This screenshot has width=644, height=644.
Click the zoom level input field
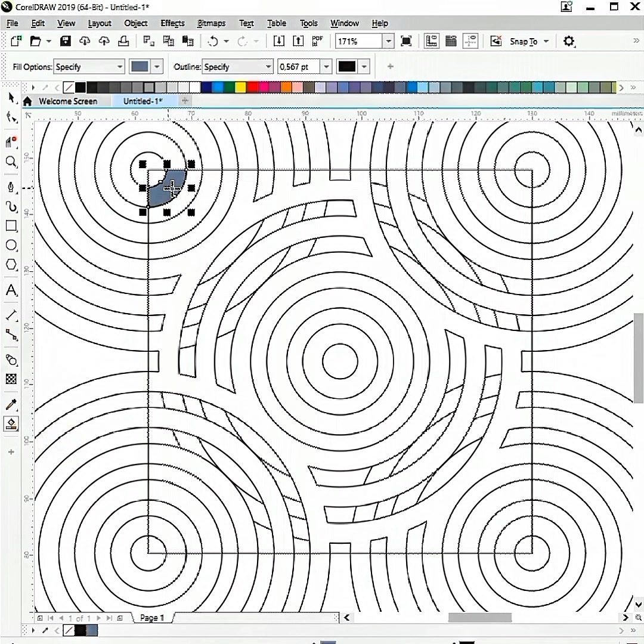pos(359,41)
